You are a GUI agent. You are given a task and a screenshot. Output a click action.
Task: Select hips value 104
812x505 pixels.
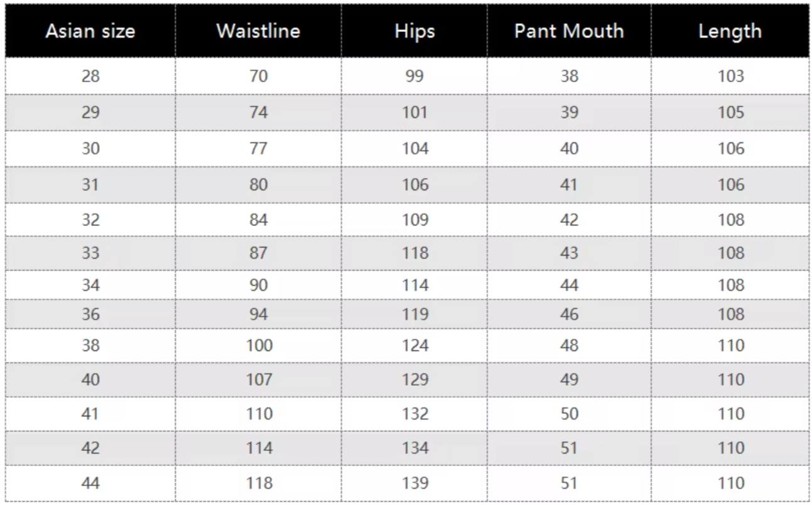pos(415,149)
